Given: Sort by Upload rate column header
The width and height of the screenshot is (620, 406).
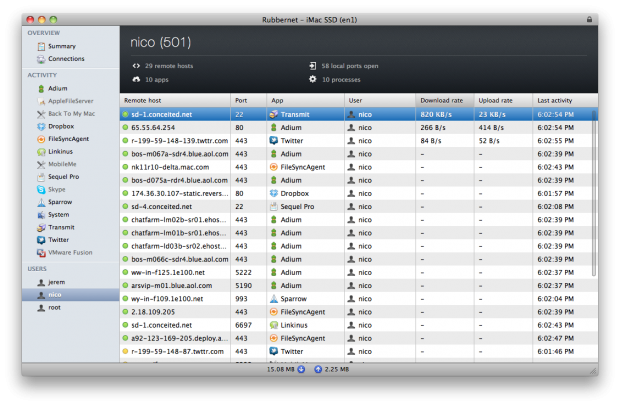Looking at the screenshot, I should pos(503,100).
